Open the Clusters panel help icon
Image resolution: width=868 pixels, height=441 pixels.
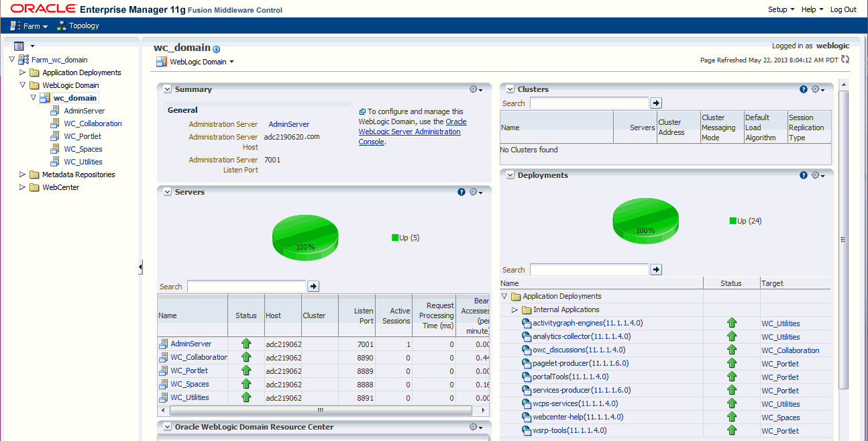[x=804, y=89]
